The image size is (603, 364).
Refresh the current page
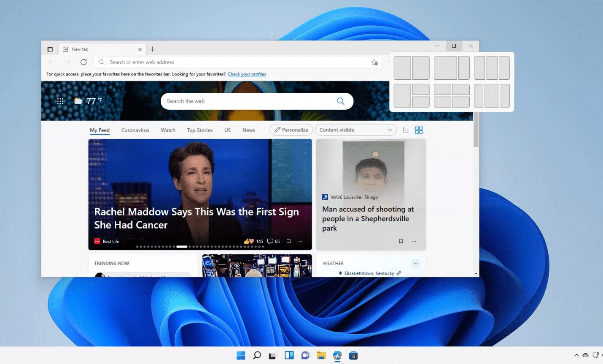[x=83, y=62]
